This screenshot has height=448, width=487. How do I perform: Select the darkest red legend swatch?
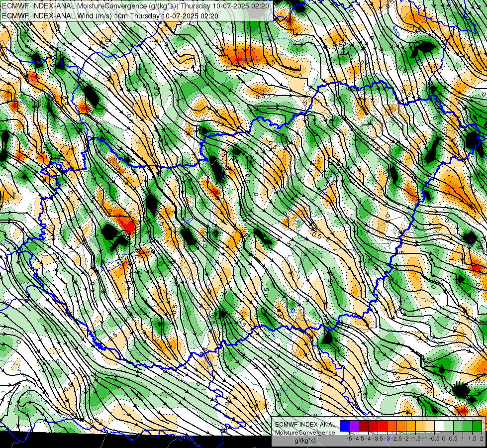364,426
